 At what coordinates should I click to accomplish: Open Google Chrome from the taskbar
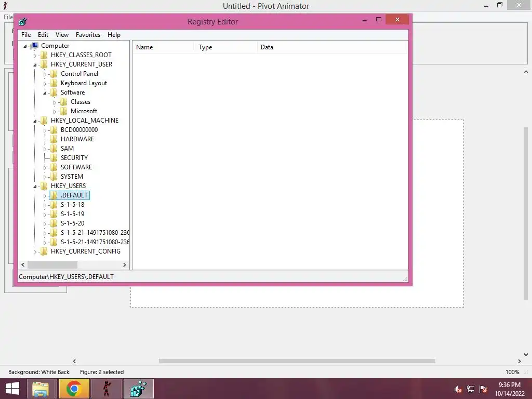pyautogui.click(x=74, y=389)
